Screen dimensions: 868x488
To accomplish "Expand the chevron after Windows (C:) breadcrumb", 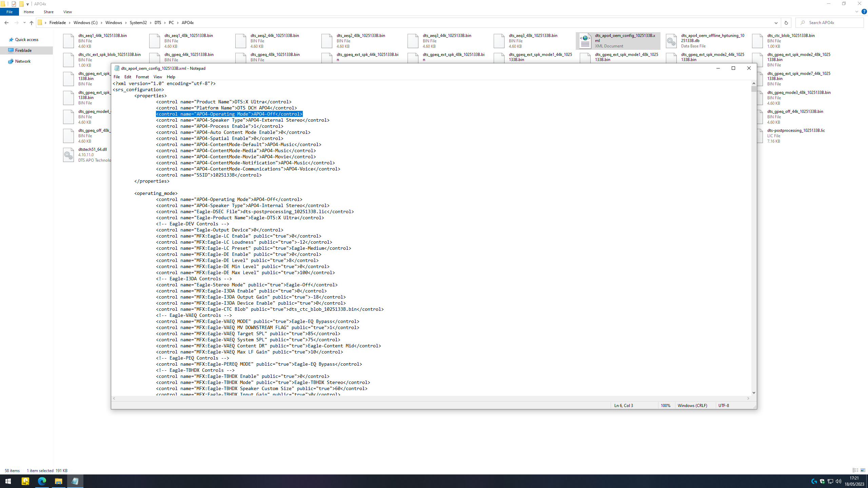I will [101, 23].
